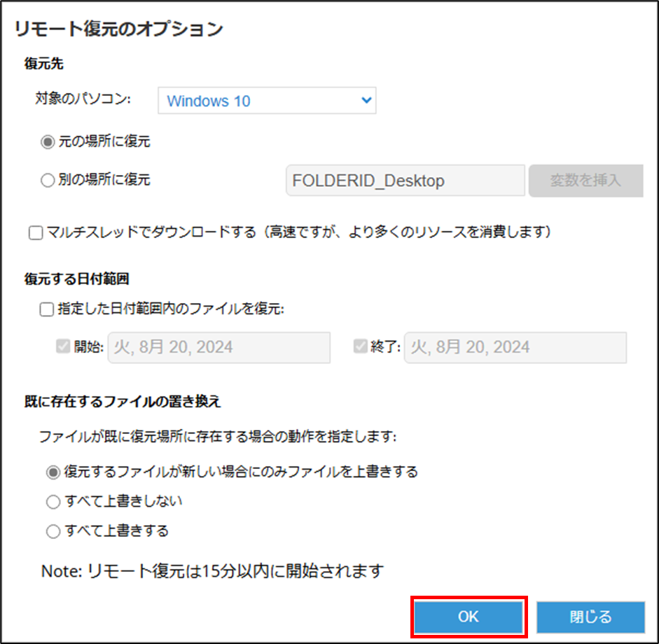Viewport: 659px width, 644px height.
Task: Click the 復元する日付範囲 heading
Action: coord(76,279)
